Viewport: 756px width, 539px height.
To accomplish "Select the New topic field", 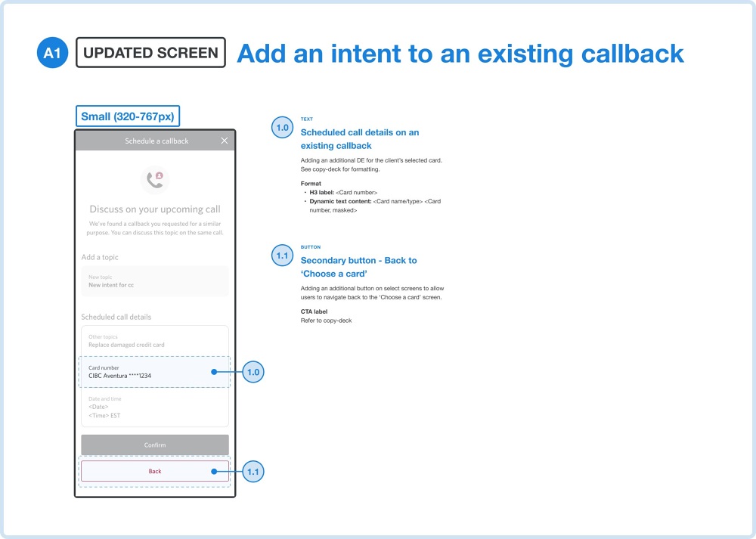I will [154, 281].
